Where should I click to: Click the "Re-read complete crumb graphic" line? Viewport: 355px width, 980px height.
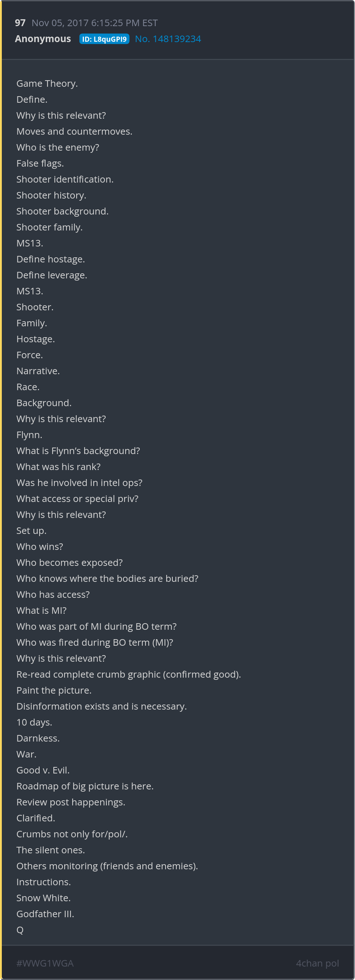point(128,674)
